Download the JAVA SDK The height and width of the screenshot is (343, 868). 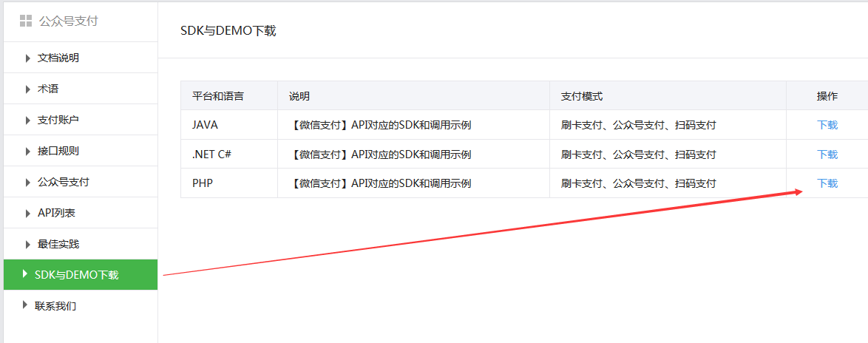(x=827, y=125)
